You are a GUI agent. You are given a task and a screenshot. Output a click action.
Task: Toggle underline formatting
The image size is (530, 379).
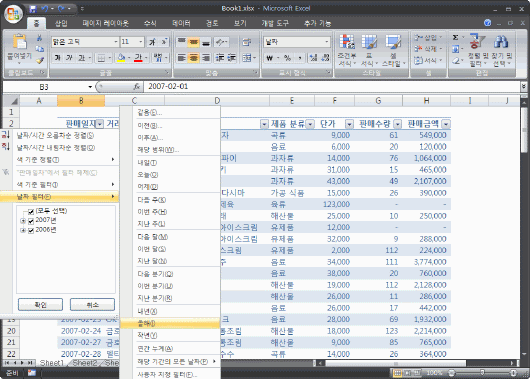coord(81,58)
